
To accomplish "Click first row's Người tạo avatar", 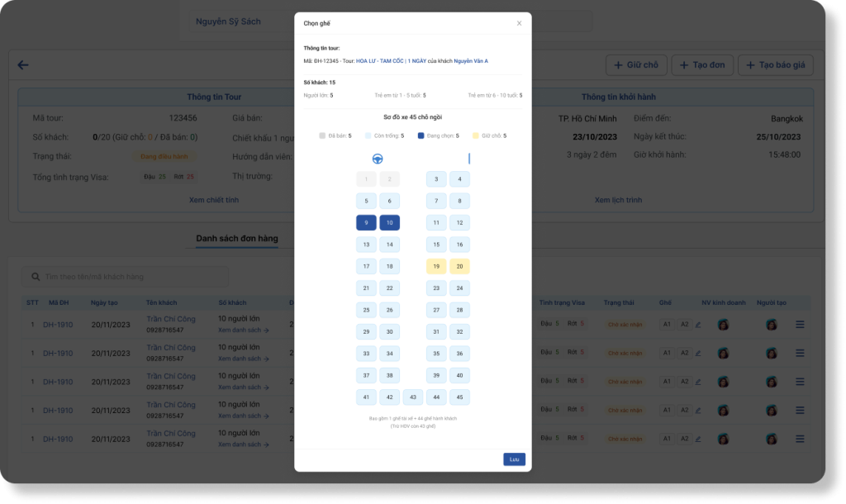I will pos(772,325).
